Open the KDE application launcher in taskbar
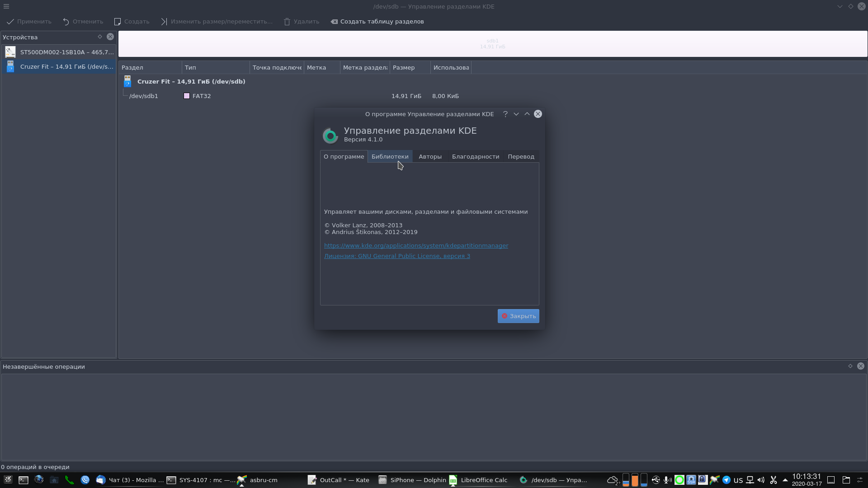This screenshot has width=868, height=488. coord(8,480)
